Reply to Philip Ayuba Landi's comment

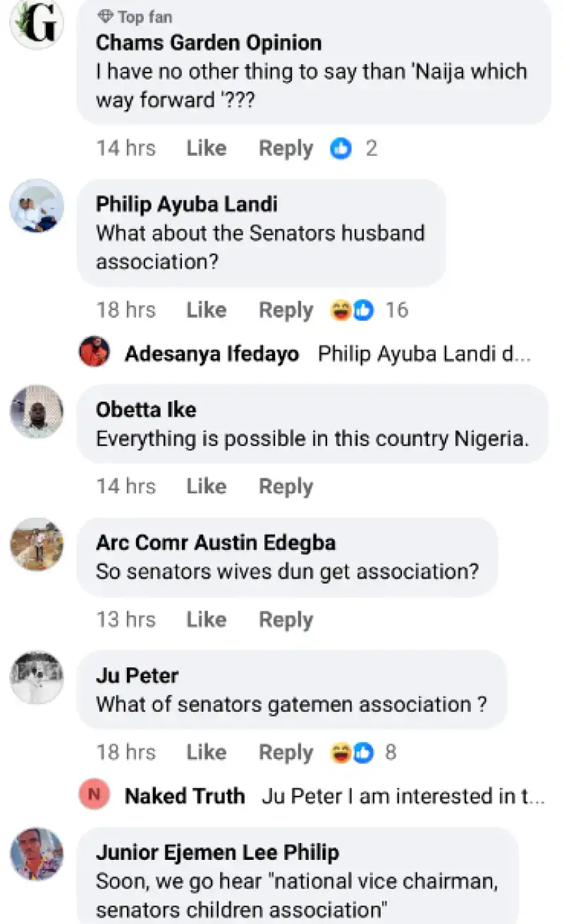286,310
